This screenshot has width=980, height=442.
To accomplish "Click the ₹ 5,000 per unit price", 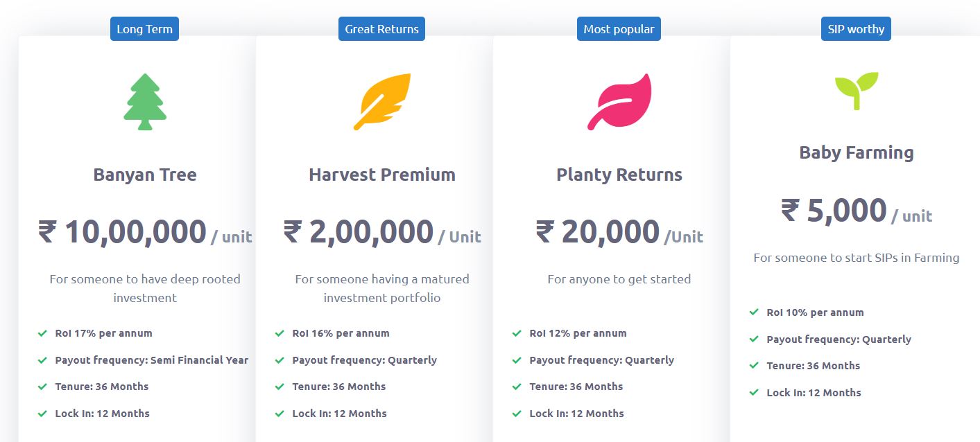I will click(x=857, y=211).
